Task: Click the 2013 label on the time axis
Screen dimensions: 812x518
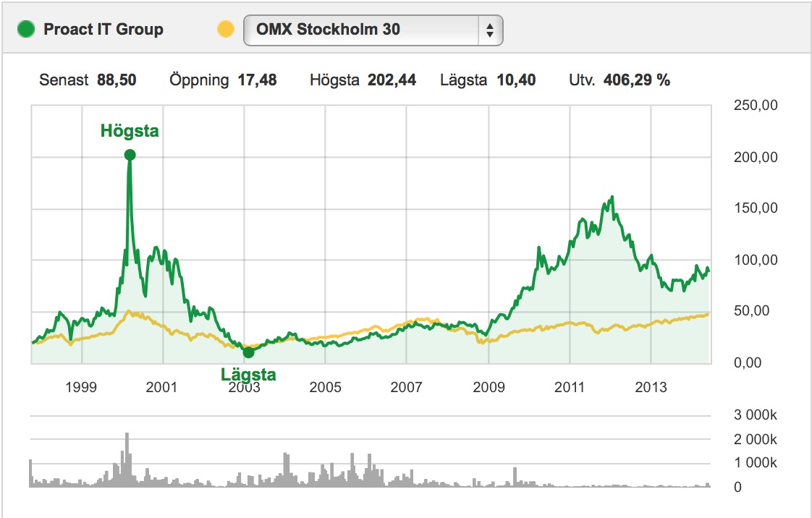Action: [651, 387]
